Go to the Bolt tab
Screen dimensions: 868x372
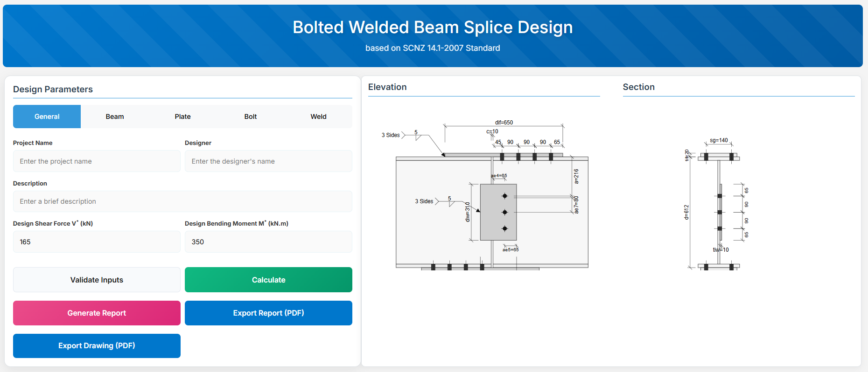(251, 117)
